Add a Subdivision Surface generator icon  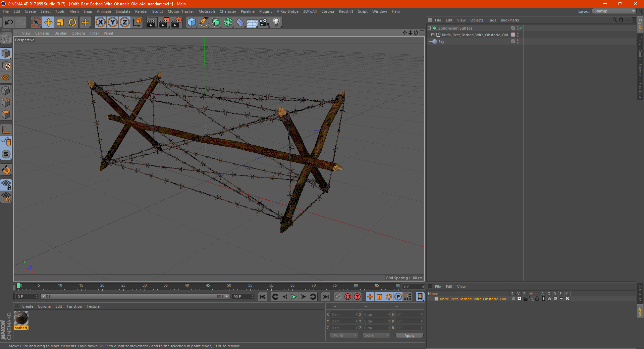(216, 22)
